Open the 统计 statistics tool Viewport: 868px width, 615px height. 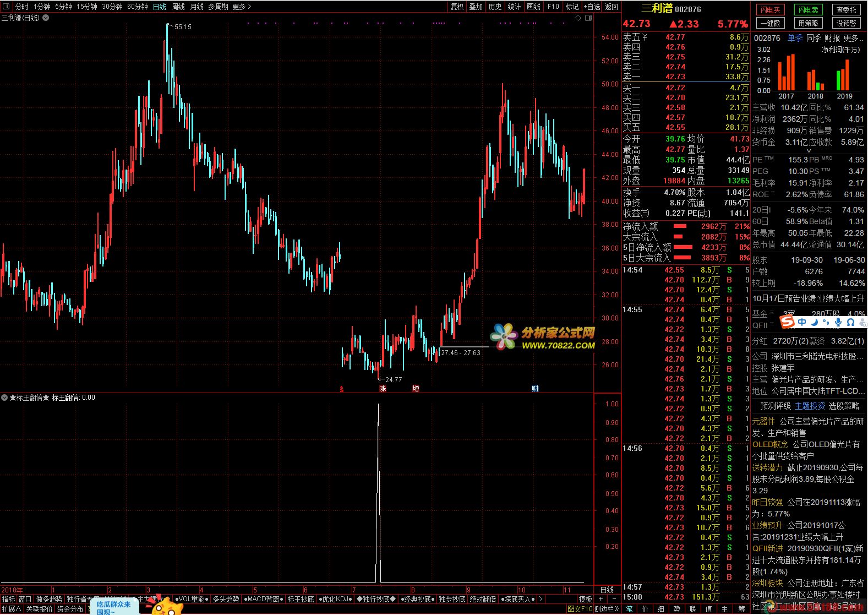tap(514, 7)
